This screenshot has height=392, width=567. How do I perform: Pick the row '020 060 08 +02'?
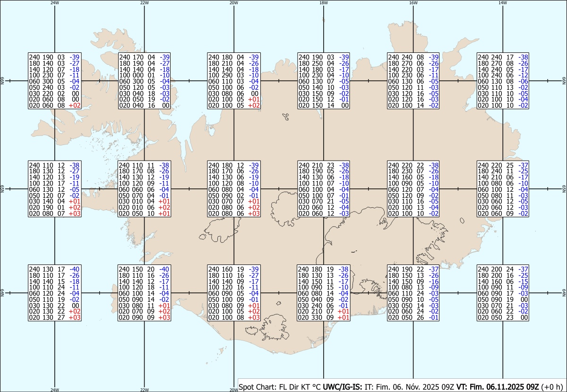(54, 106)
